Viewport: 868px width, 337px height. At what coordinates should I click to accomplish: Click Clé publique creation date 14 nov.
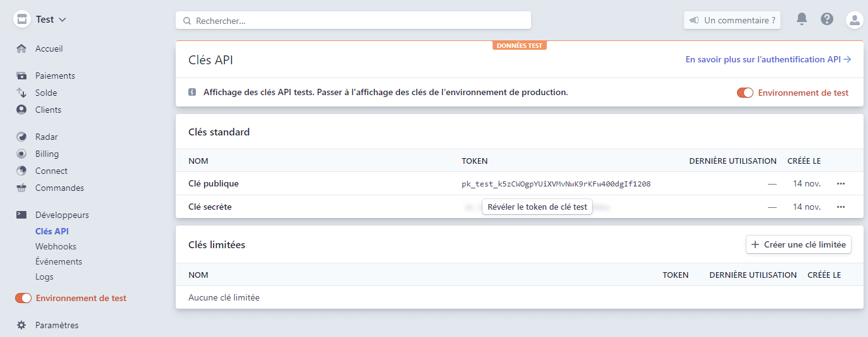pos(807,183)
